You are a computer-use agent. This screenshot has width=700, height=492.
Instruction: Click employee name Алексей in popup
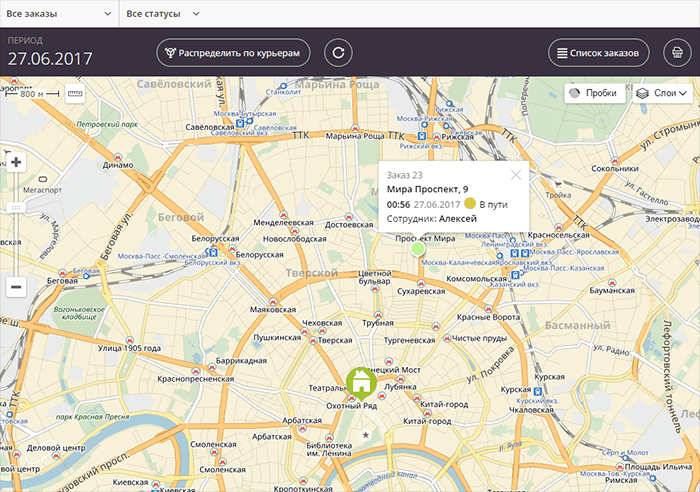[x=458, y=218]
